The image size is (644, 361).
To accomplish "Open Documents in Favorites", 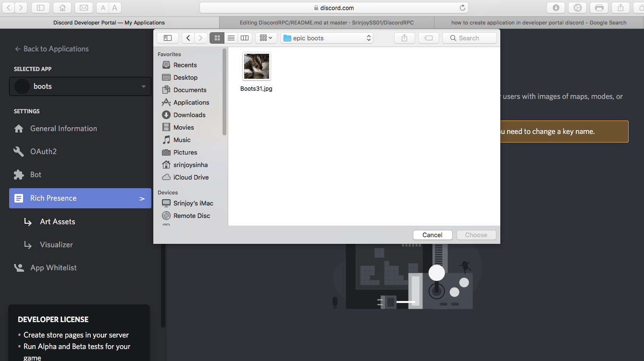I will pos(190,90).
